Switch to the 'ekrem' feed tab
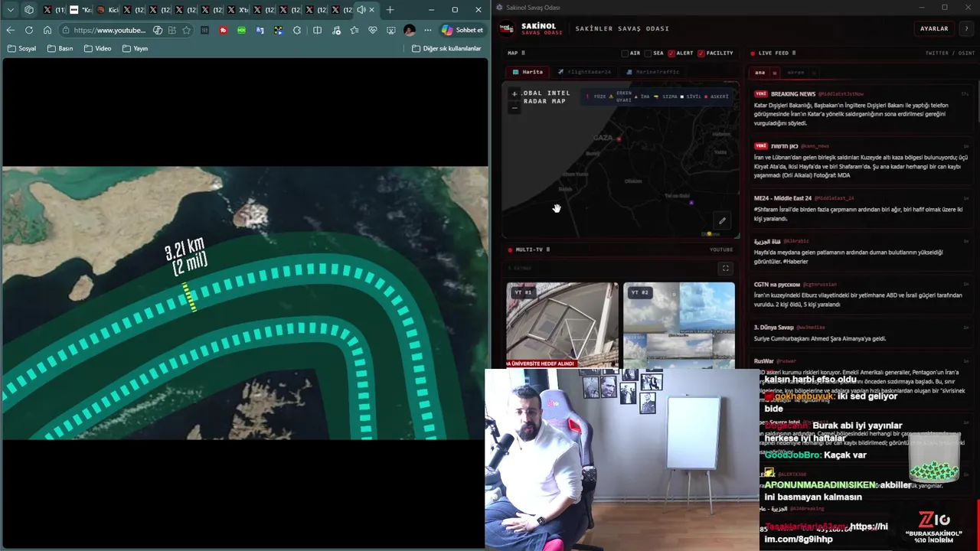 click(x=796, y=73)
